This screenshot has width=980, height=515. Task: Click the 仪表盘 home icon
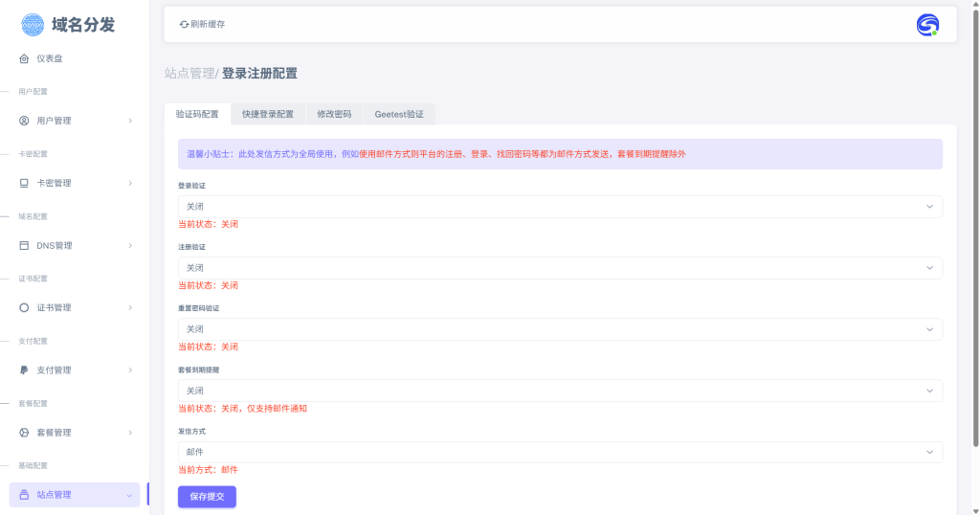point(24,58)
